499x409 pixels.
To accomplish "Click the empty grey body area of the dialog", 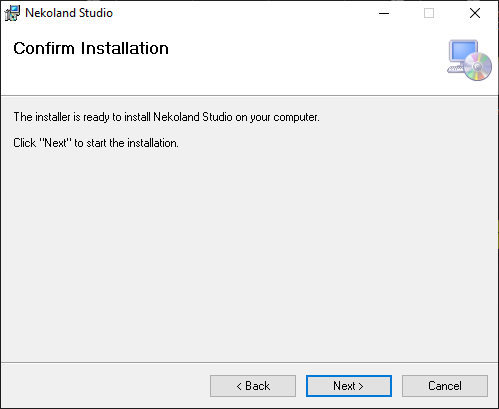I will (249, 253).
